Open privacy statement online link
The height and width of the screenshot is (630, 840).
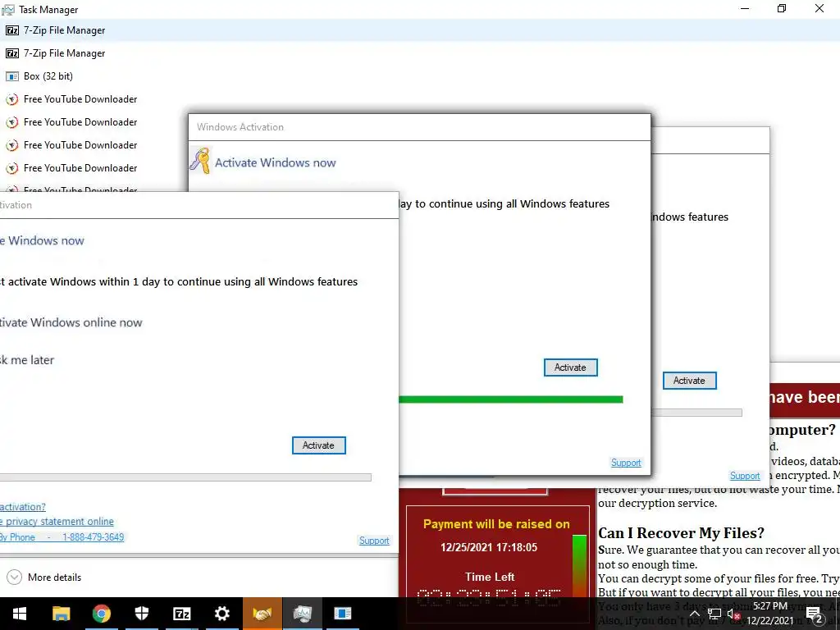click(57, 521)
